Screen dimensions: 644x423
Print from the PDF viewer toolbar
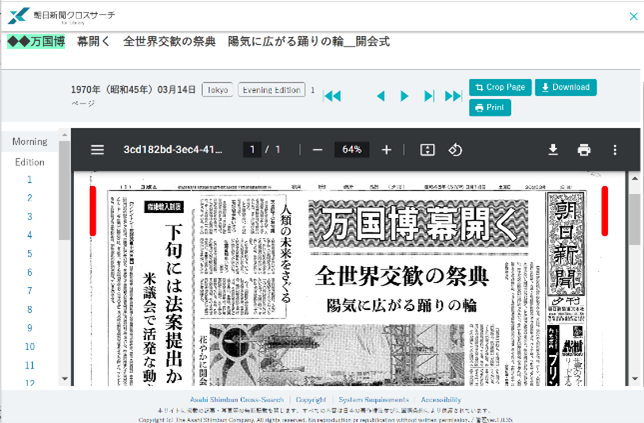[584, 150]
